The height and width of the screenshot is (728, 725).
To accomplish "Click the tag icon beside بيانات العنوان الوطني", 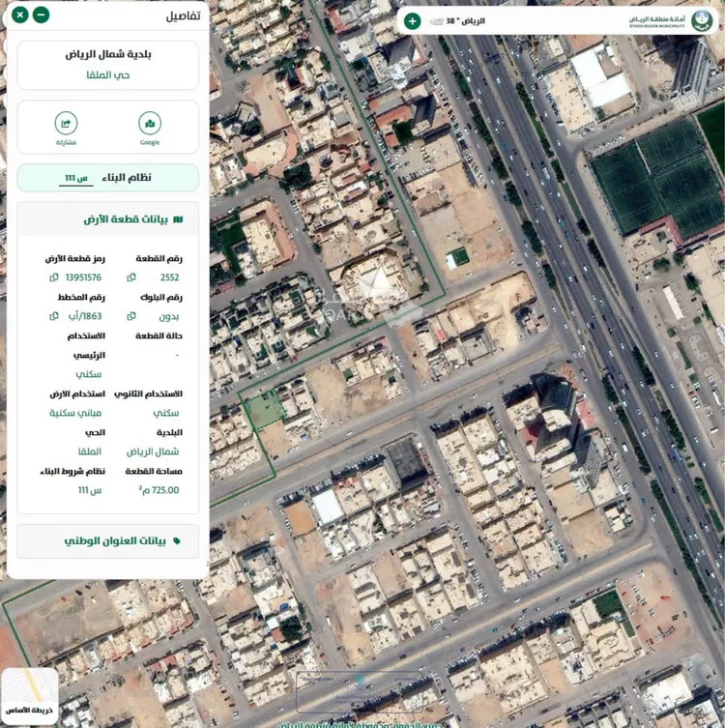I will point(176,540).
